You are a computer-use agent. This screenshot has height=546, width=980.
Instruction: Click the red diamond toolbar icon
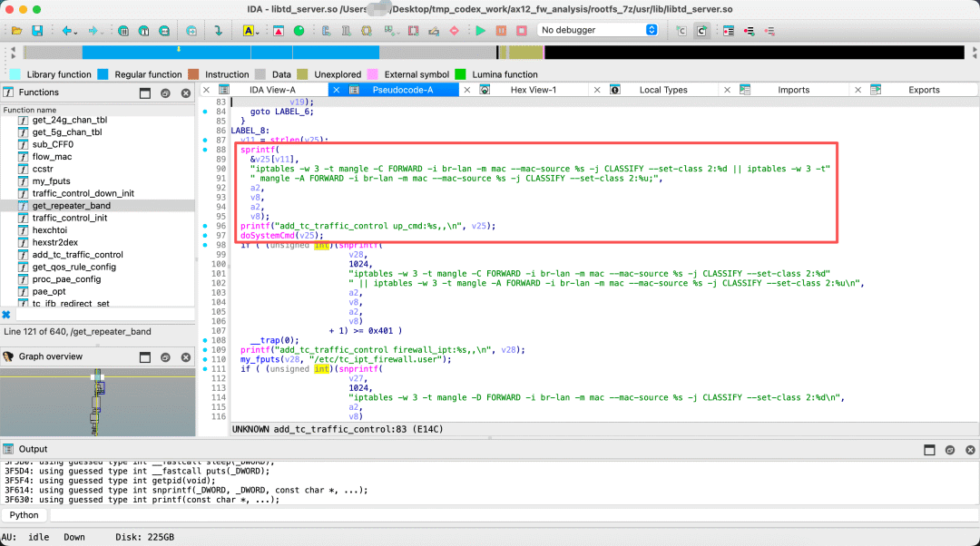(x=455, y=30)
